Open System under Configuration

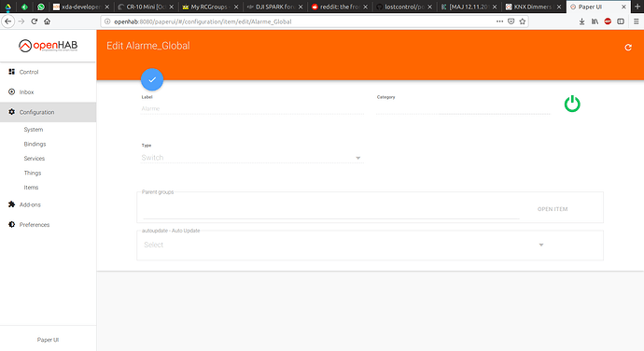pyautogui.click(x=34, y=130)
